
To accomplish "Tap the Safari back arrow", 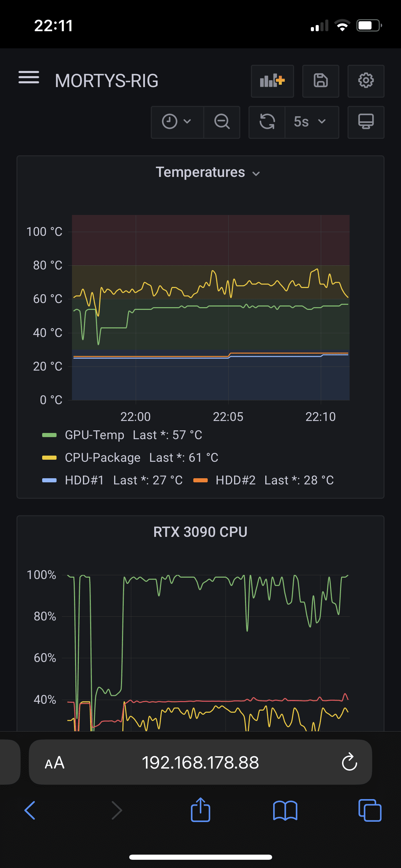I will point(30,810).
